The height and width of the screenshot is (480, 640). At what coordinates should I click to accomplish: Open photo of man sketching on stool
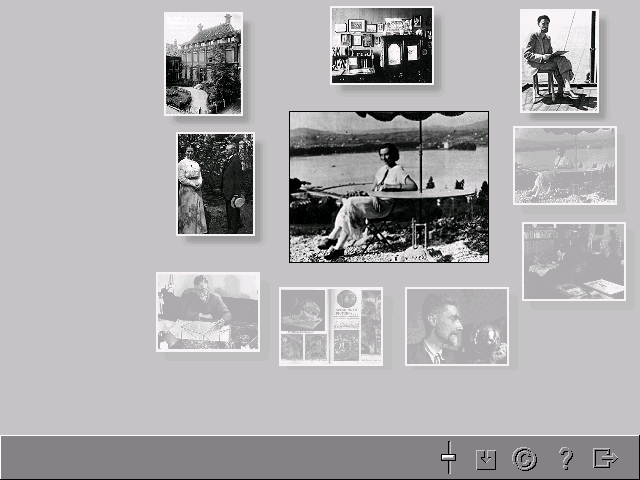559,60
